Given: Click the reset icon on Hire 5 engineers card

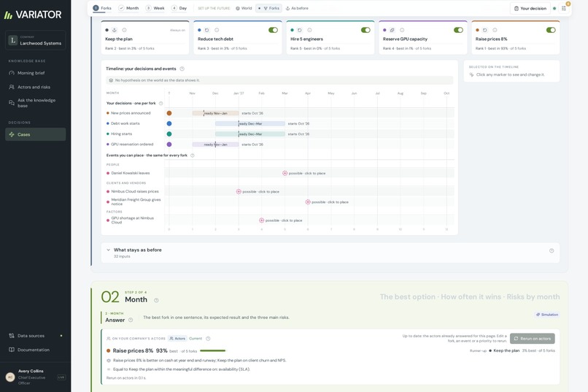Looking at the screenshot, I should click(299, 30).
